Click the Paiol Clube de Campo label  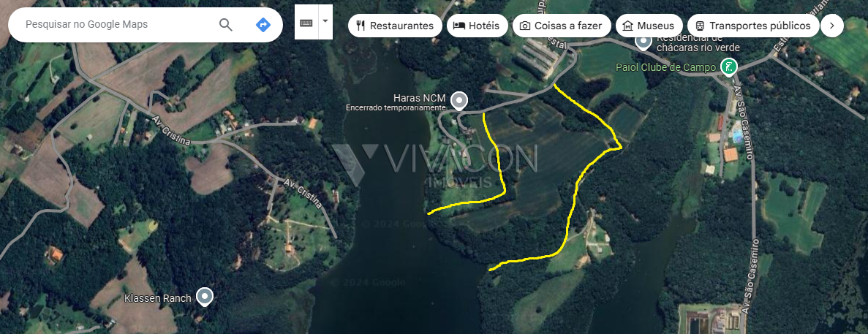point(666,67)
